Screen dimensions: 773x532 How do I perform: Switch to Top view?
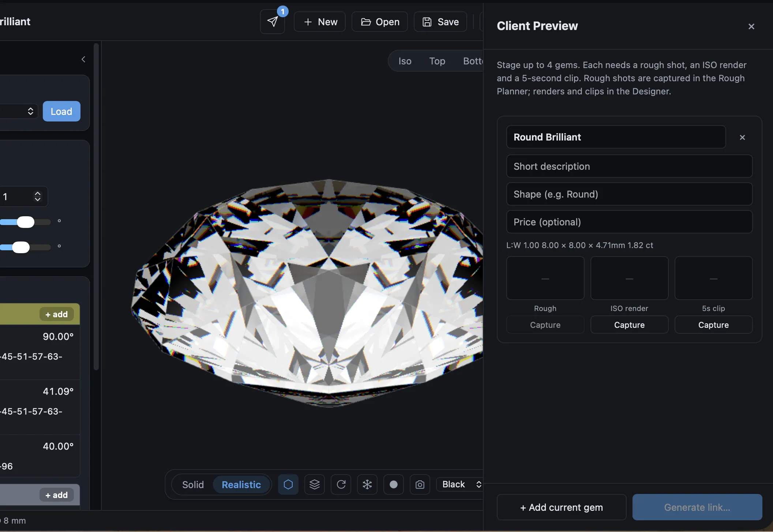tap(437, 61)
